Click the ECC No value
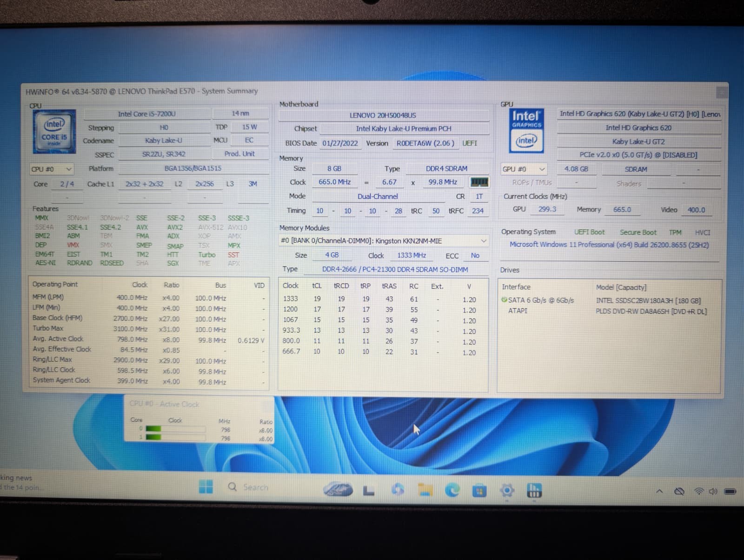 (x=475, y=255)
